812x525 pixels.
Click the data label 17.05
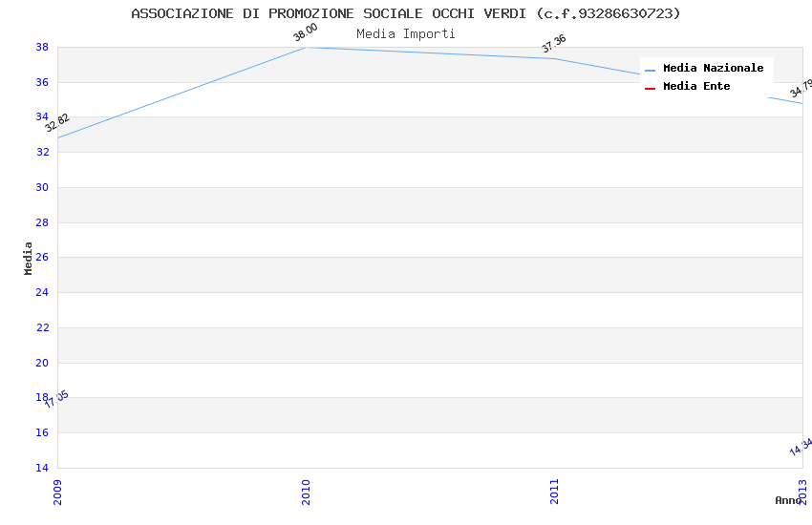tap(56, 399)
